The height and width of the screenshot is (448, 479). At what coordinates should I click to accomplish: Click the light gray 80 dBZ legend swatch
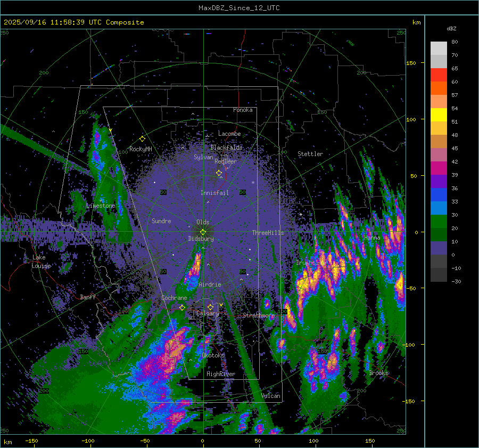439,48
